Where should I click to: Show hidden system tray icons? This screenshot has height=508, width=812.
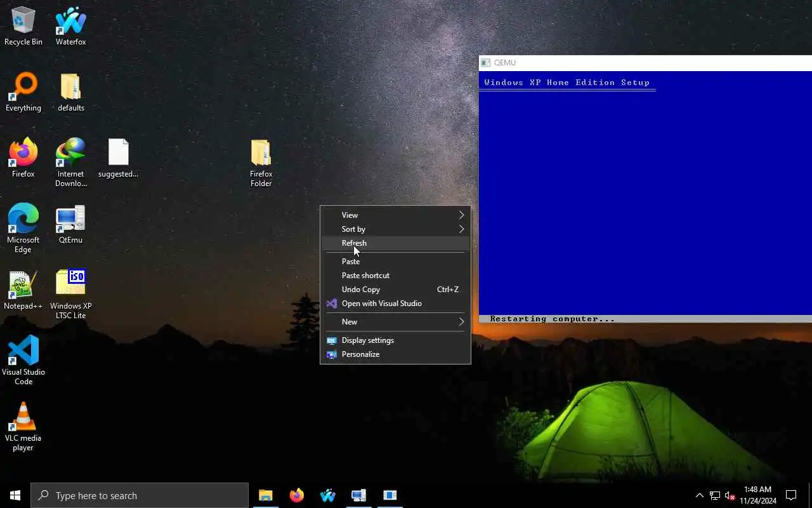point(699,495)
